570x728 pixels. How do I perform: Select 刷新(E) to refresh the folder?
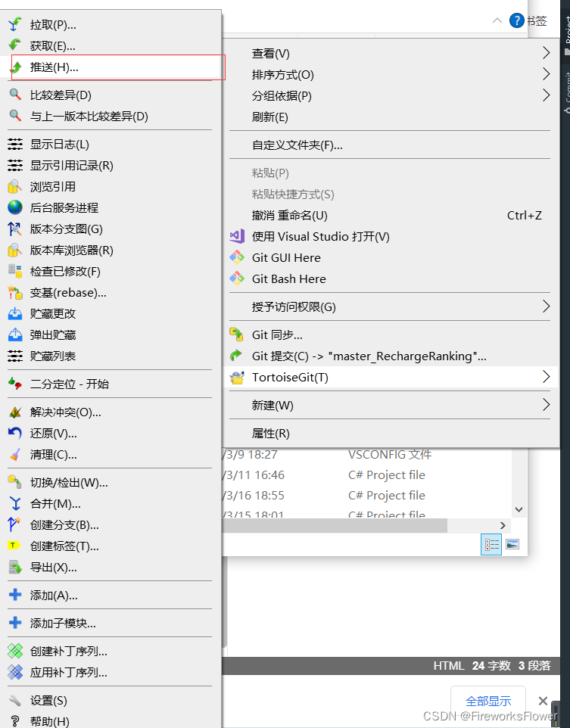pyautogui.click(x=391, y=117)
